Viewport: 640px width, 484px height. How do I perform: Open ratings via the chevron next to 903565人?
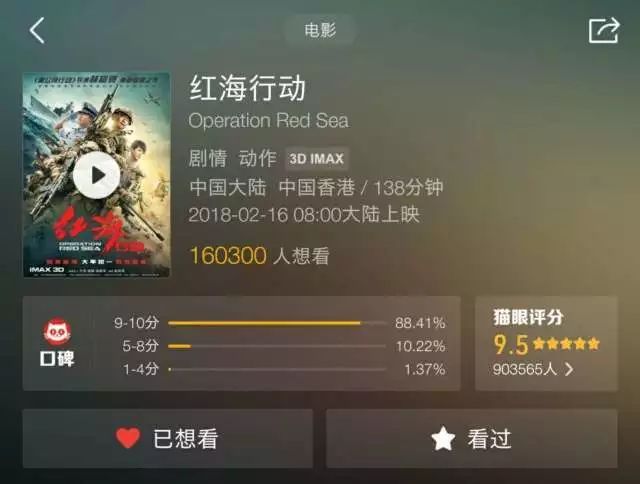pyautogui.click(x=569, y=369)
